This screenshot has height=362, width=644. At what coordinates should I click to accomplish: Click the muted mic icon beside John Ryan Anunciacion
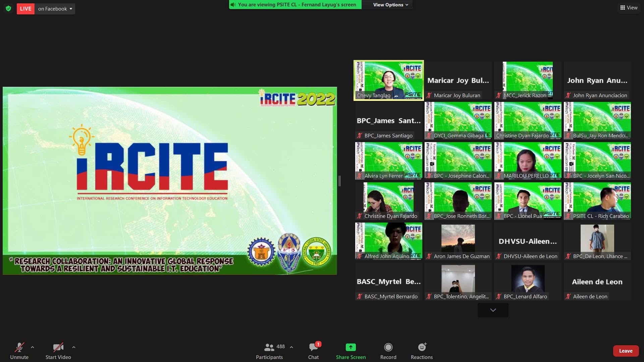coord(568,96)
